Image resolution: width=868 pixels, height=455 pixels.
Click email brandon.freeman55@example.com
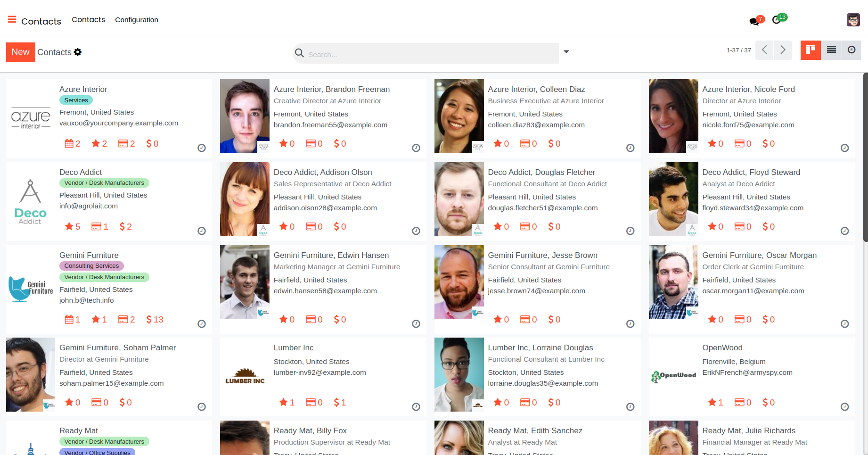click(x=330, y=125)
